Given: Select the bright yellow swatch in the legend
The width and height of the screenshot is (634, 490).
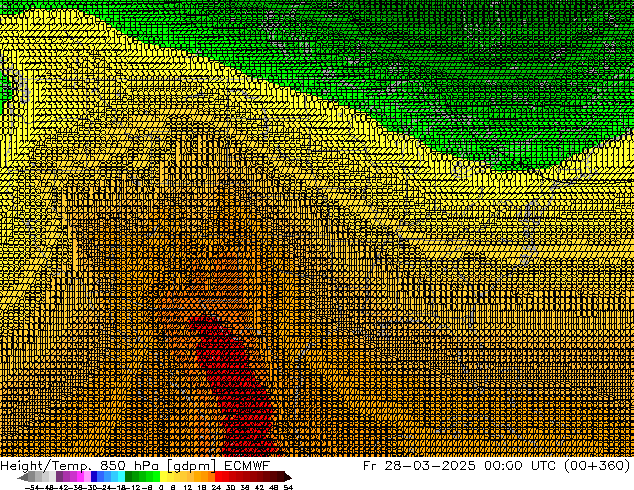Looking at the screenshot, I should pyautogui.click(x=163, y=477).
